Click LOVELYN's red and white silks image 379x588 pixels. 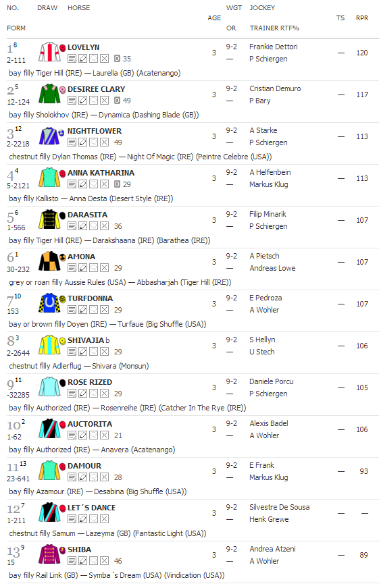pos(49,52)
